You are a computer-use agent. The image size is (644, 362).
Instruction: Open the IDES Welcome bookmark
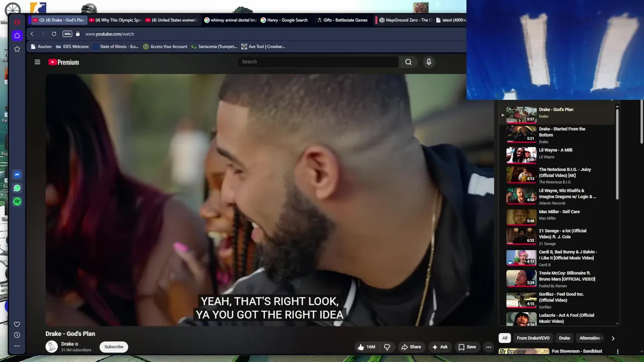pyautogui.click(x=72, y=46)
